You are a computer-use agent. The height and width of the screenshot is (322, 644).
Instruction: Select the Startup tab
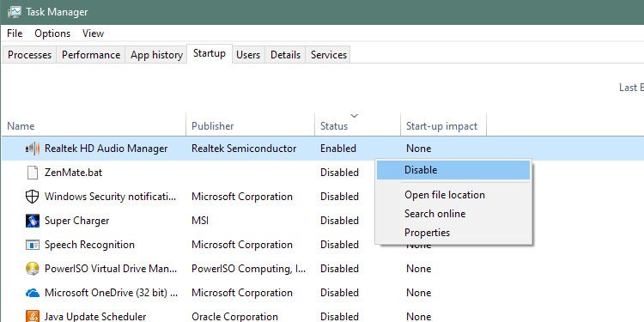pos(210,53)
